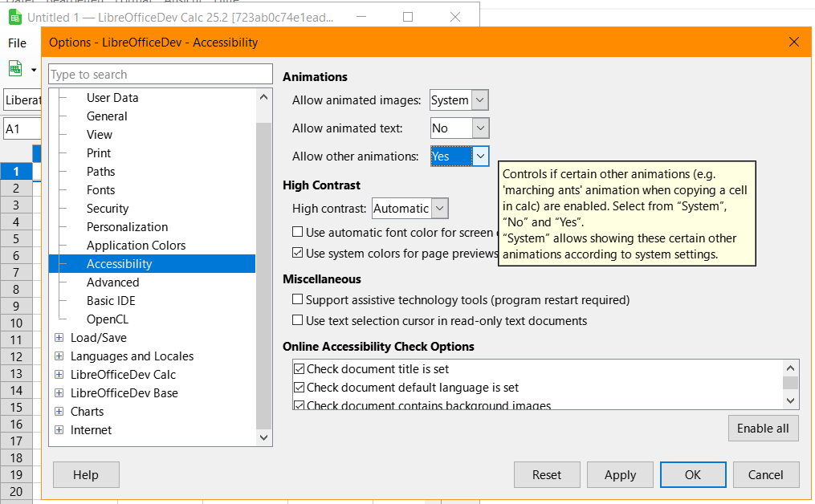Click the accessibility check list scroll-down arrow
The image size is (815, 504).
click(x=791, y=400)
